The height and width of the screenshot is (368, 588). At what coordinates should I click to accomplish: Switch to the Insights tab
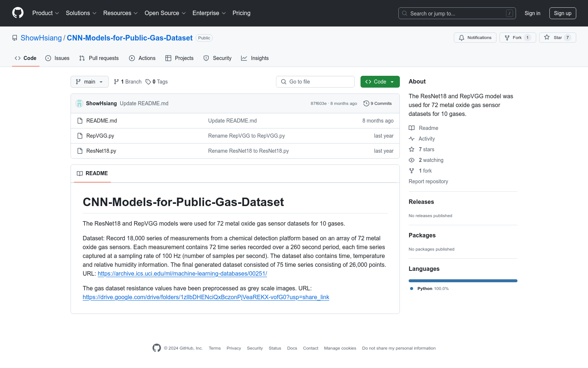[x=255, y=58]
